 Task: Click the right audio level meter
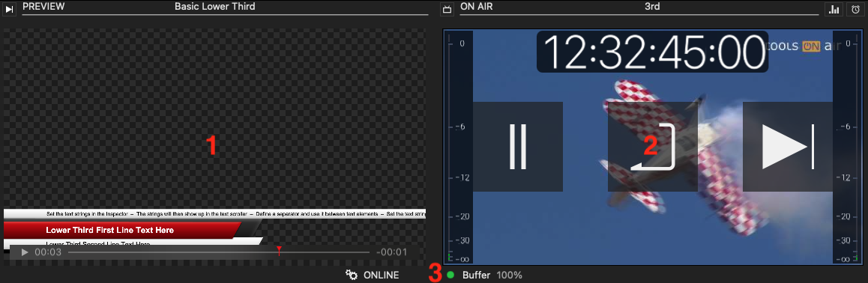tap(847, 147)
